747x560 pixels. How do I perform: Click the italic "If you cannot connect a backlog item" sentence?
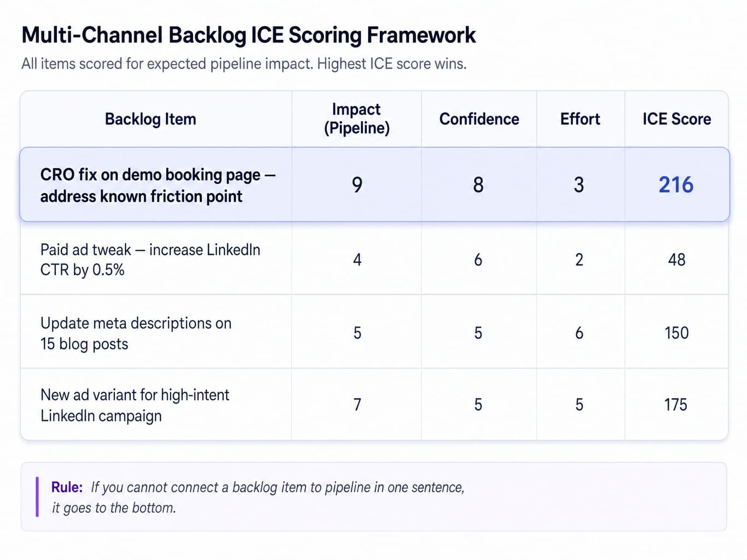258,497
